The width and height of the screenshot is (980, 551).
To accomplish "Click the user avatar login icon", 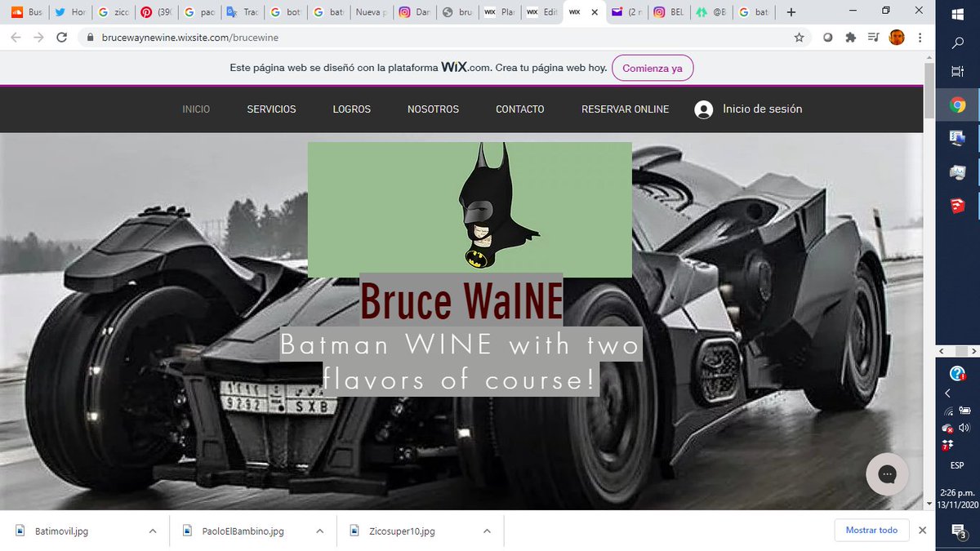I will [703, 109].
